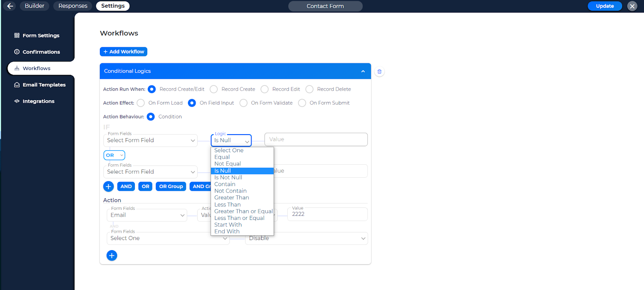Click the plus icon beside AND button
This screenshot has width=644, height=290.
108,186
